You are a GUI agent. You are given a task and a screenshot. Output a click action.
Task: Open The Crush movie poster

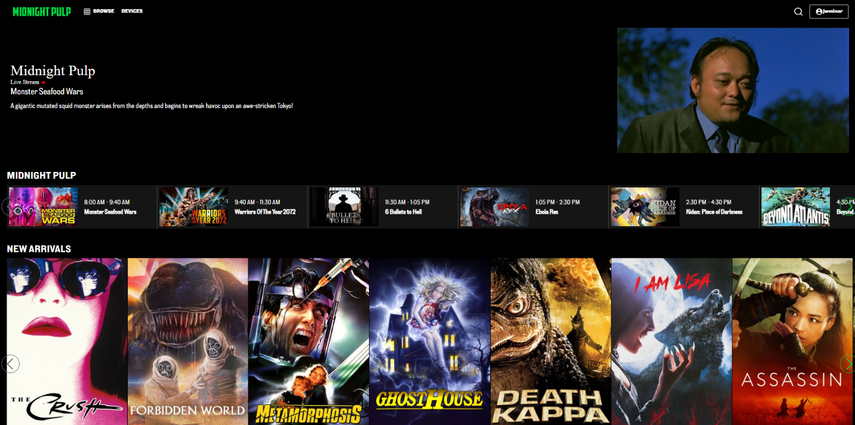[x=67, y=341]
